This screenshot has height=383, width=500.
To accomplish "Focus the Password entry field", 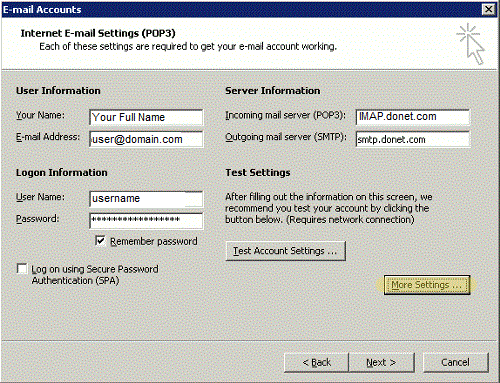I will coord(146,220).
